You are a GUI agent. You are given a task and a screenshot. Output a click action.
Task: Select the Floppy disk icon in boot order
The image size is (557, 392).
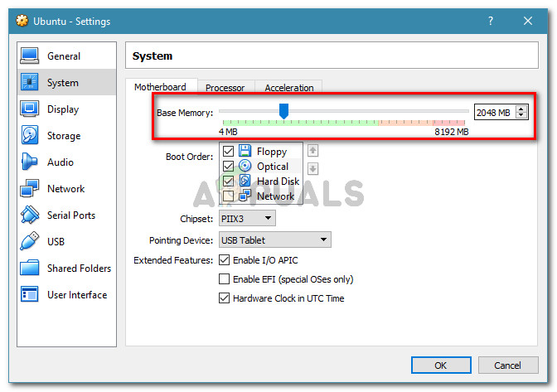tap(245, 151)
